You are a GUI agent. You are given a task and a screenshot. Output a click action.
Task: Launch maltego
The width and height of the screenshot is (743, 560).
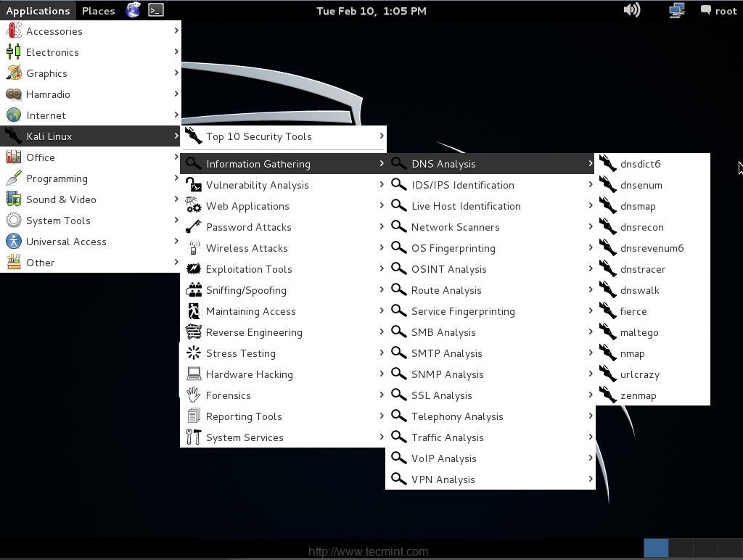(639, 332)
